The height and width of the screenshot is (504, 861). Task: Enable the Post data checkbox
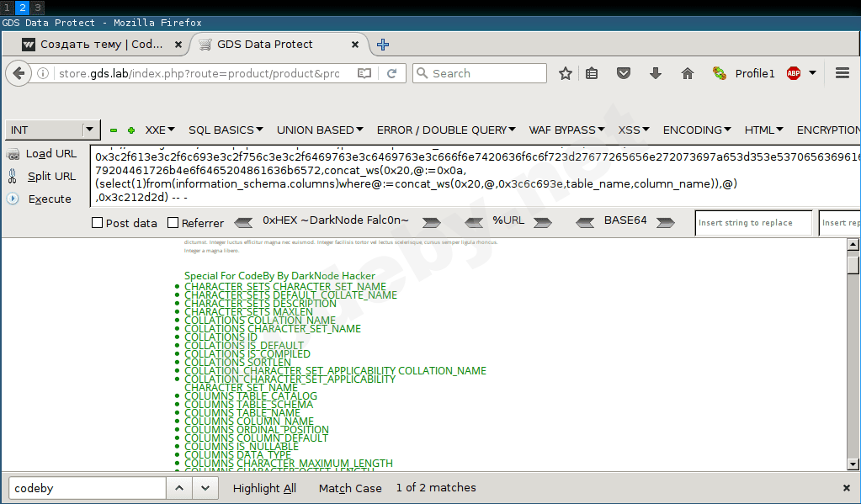click(97, 223)
